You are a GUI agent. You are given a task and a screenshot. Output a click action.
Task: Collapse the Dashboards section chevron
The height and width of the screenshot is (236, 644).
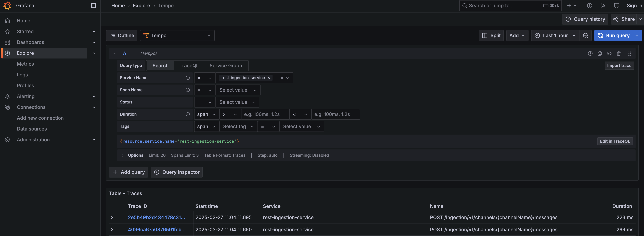tap(94, 42)
